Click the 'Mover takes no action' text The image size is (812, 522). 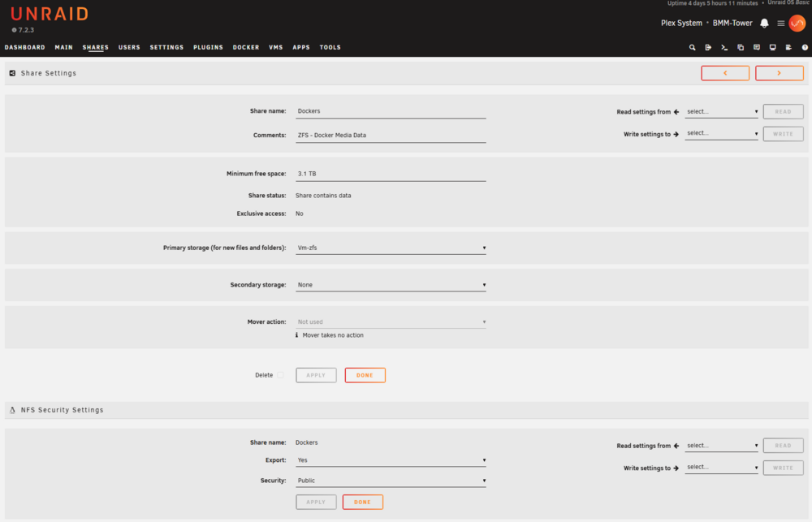[333, 335]
